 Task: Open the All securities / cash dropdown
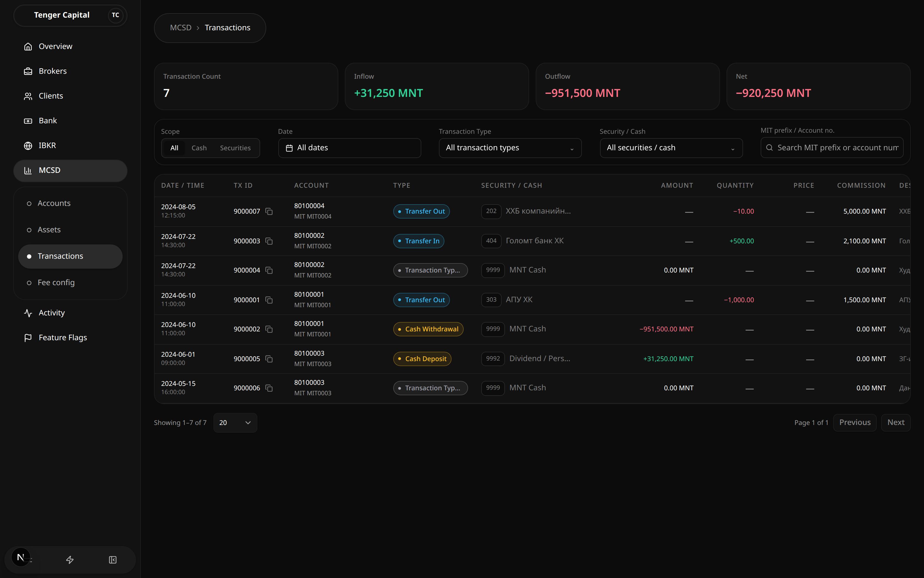(x=671, y=148)
